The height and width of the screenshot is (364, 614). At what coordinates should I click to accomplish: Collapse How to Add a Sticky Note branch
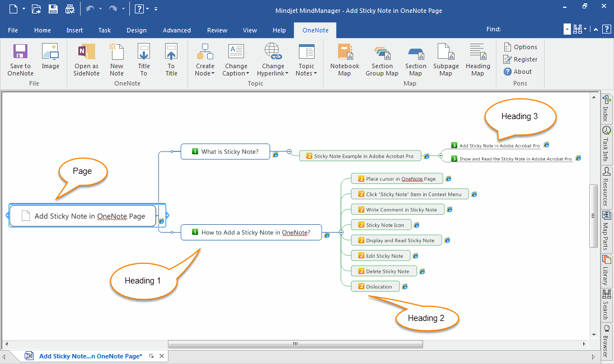point(341,232)
